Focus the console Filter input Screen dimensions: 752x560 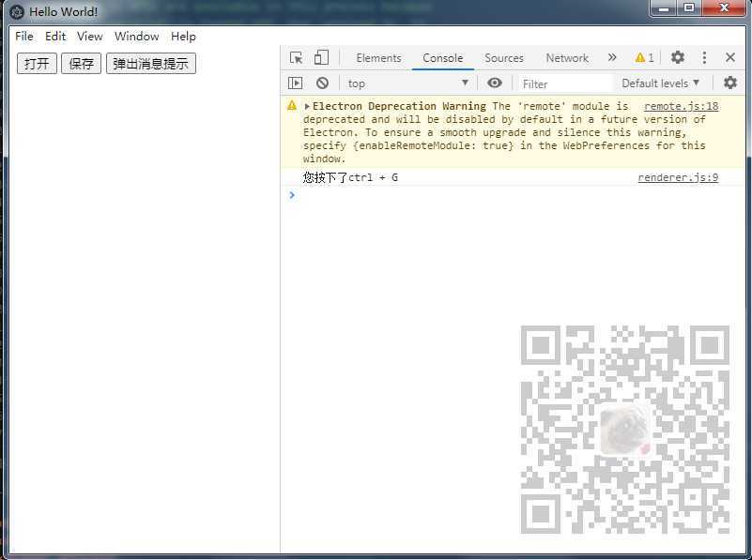565,83
